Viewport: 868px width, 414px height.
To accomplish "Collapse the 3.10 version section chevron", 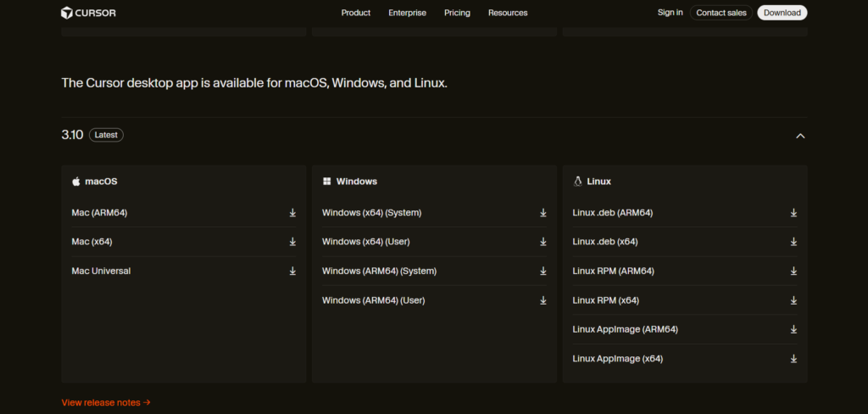I will [800, 136].
